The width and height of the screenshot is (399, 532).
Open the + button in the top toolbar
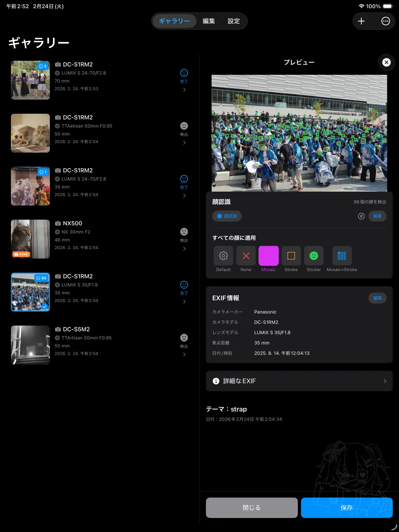[x=361, y=21]
